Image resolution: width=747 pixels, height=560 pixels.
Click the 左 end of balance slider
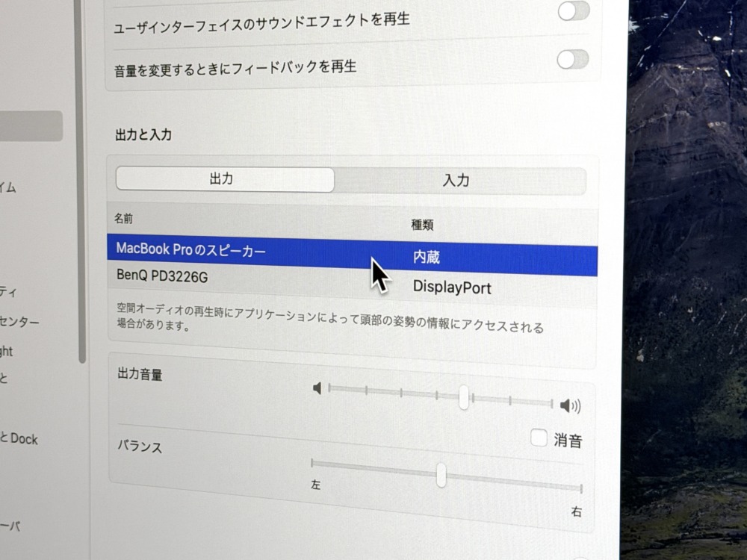pyautogui.click(x=313, y=464)
